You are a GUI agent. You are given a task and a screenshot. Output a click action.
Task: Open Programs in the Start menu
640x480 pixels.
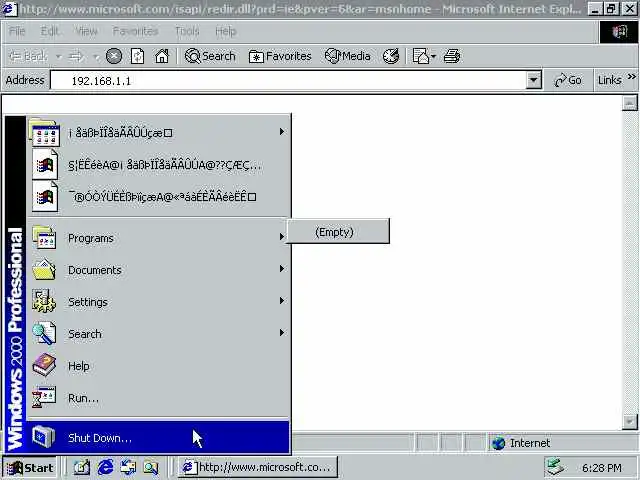[x=158, y=238]
